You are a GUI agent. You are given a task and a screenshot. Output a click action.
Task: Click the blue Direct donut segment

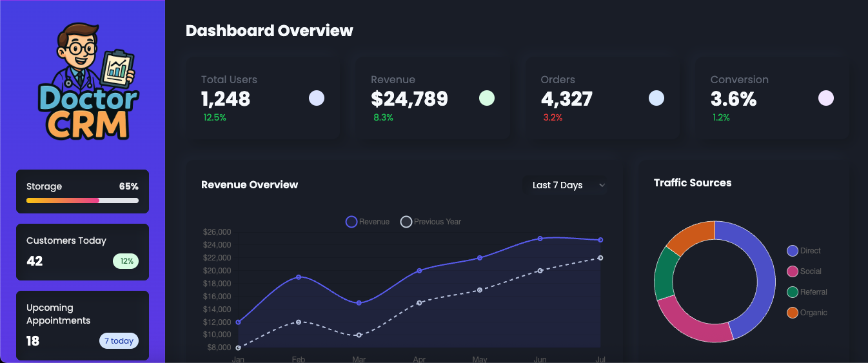761,277
